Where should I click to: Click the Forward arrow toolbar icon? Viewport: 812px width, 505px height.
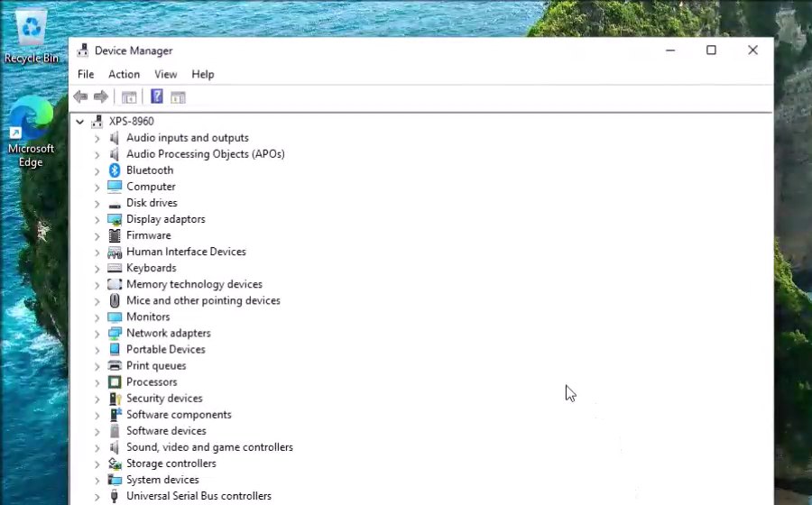coord(100,96)
